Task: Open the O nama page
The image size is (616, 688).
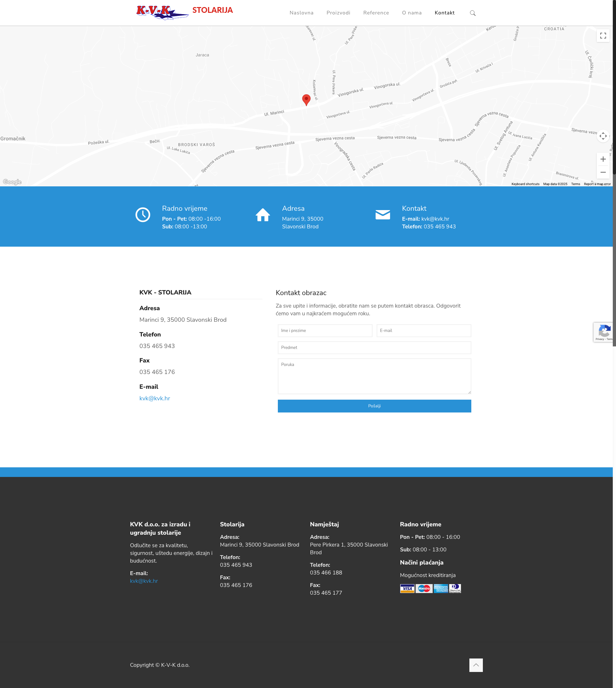Action: [x=412, y=13]
